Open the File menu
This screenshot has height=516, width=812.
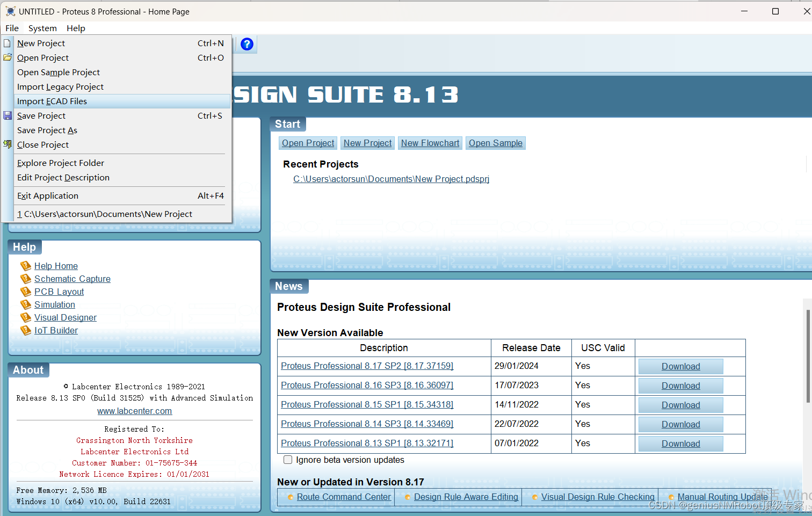12,28
